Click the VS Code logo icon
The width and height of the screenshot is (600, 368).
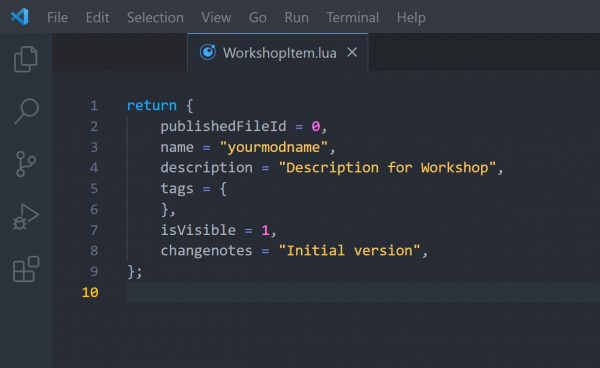pos(20,17)
